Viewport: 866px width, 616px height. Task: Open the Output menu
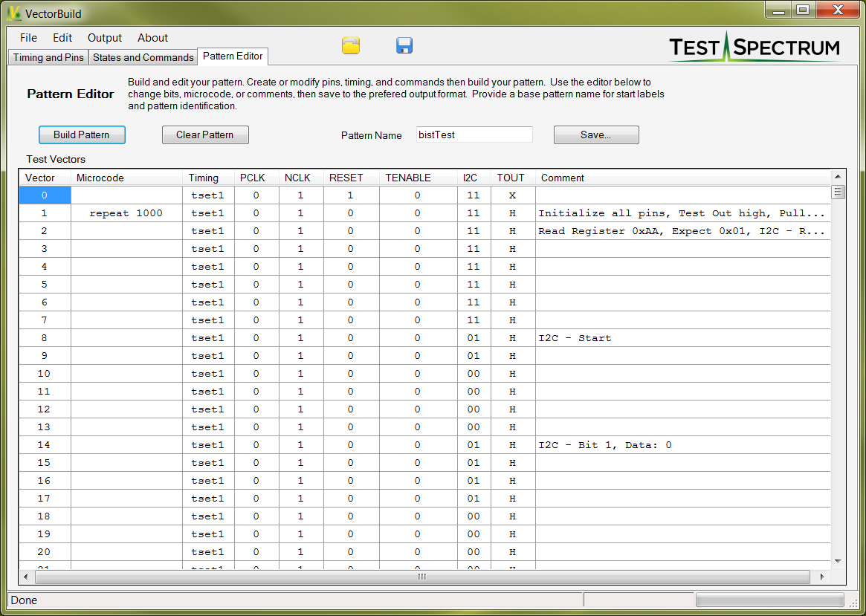(105, 38)
